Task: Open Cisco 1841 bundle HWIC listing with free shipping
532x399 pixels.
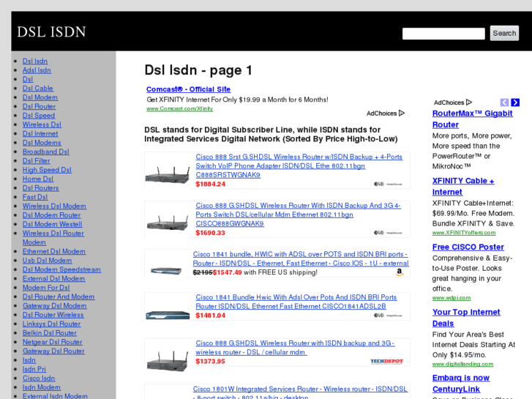Action: pos(301,258)
